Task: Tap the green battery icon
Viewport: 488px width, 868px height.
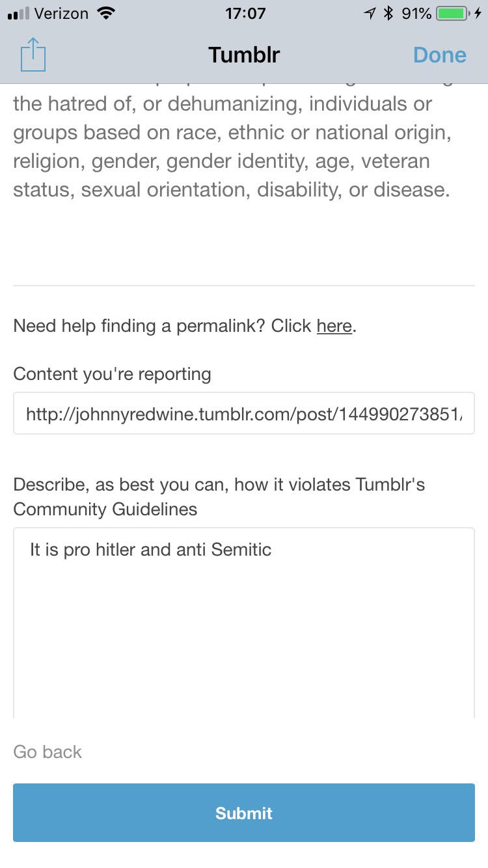Action: (454, 13)
